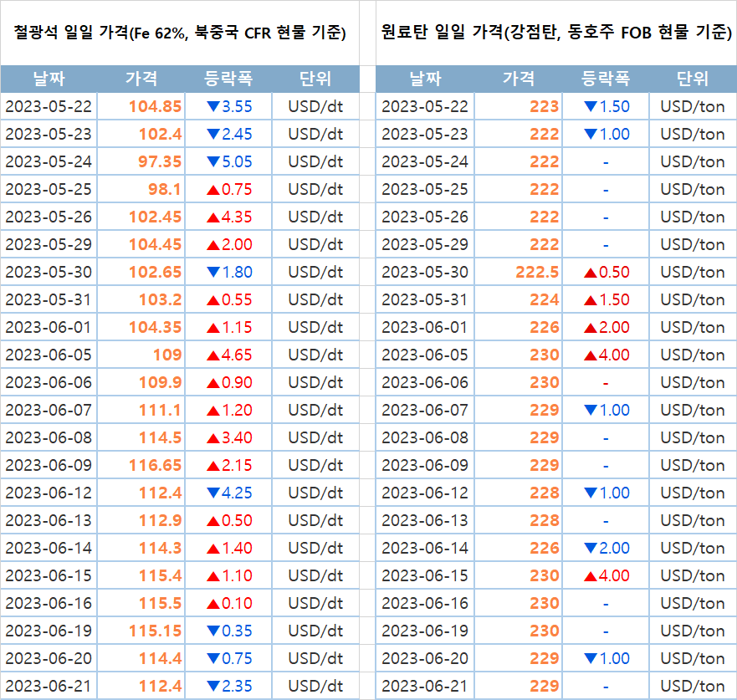Click coking coal price 222.5
Image resolution: width=737 pixels, height=700 pixels.
pyautogui.click(x=538, y=272)
